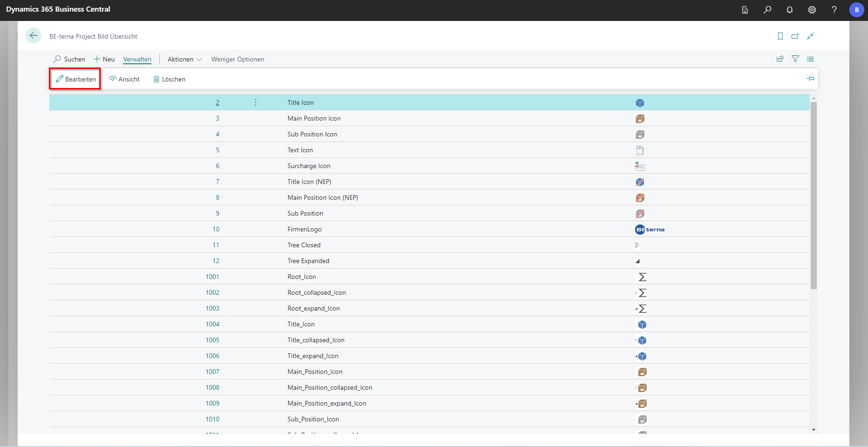The height and width of the screenshot is (447, 868).
Task: Open the search magnifier in top bar
Action: tap(767, 10)
